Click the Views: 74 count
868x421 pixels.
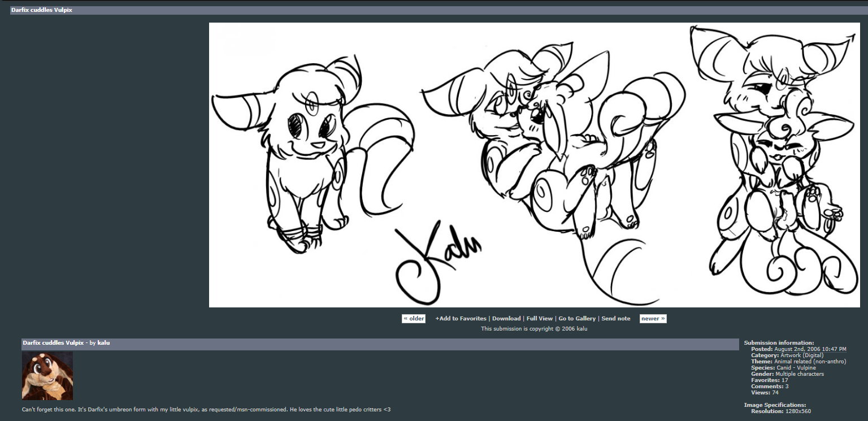(765, 393)
